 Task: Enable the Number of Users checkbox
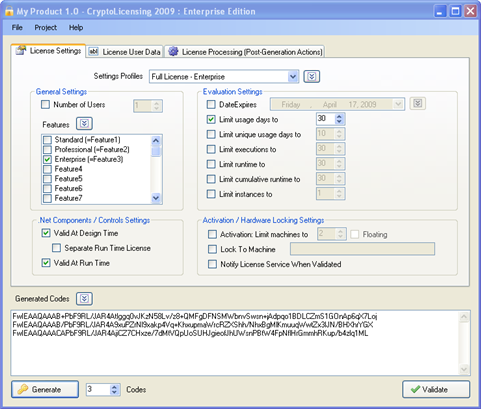45,105
